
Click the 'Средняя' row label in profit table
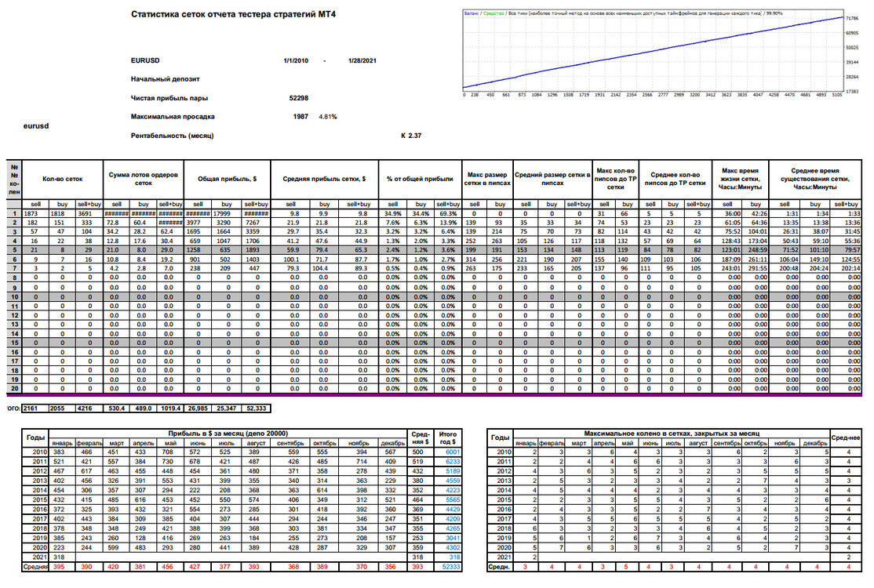pyautogui.click(x=35, y=567)
